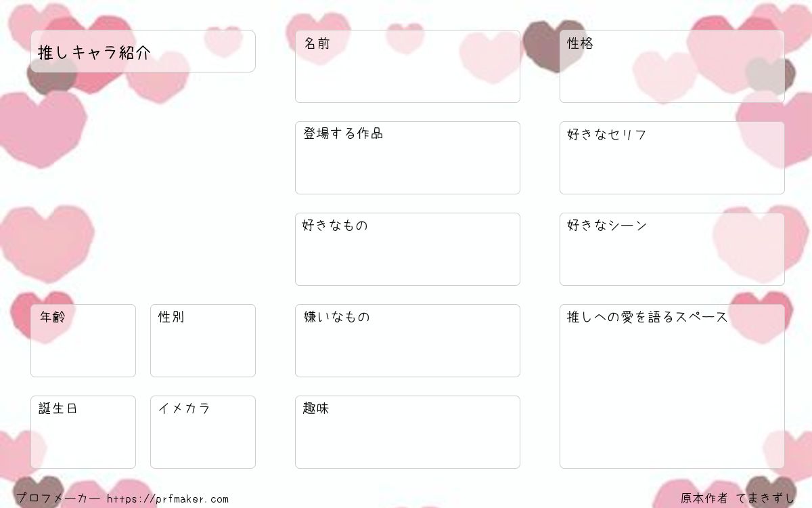Click the 推しキャラ紹介 title box
The height and width of the screenshot is (508, 812).
pos(143,51)
